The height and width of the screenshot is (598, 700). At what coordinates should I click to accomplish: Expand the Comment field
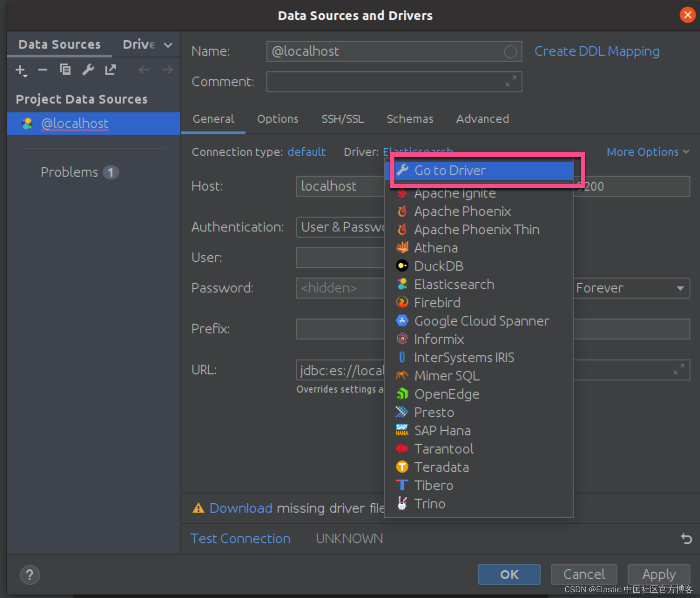511,81
